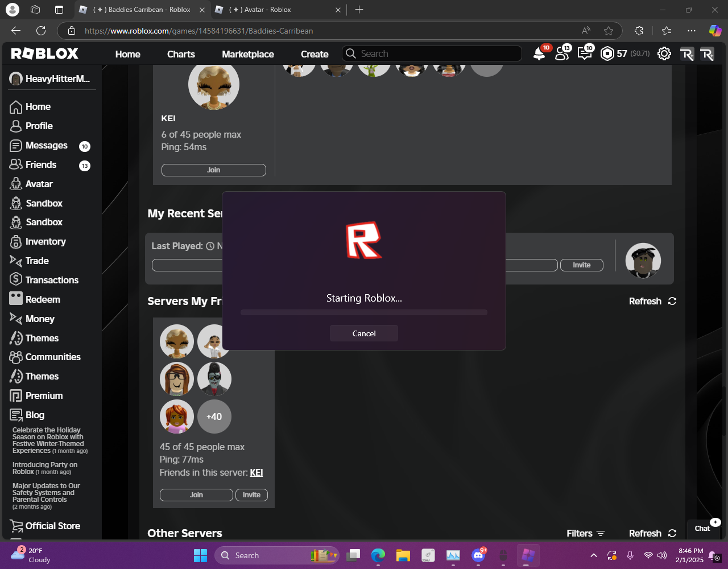728x569 pixels.
Task: Open the settings gear in Roblox header
Action: [x=664, y=54]
